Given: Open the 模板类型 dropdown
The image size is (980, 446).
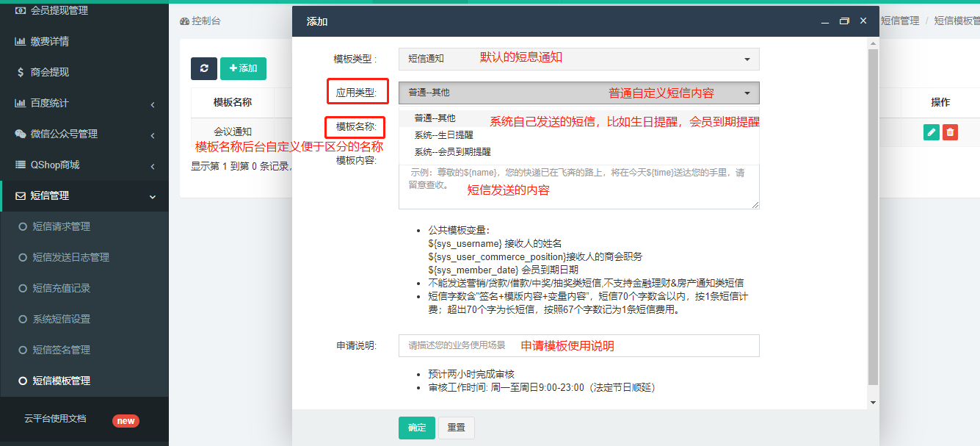Looking at the screenshot, I should (578, 59).
